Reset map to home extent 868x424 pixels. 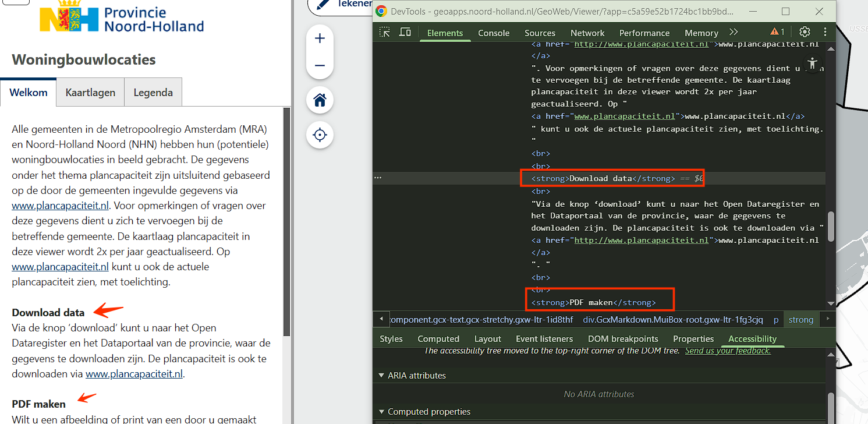tap(320, 101)
